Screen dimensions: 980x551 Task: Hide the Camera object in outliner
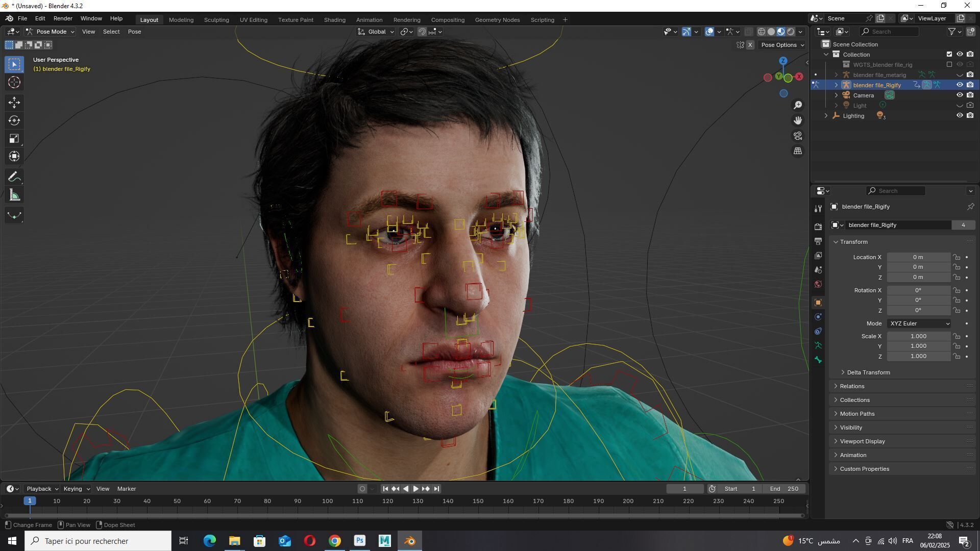pos(960,95)
